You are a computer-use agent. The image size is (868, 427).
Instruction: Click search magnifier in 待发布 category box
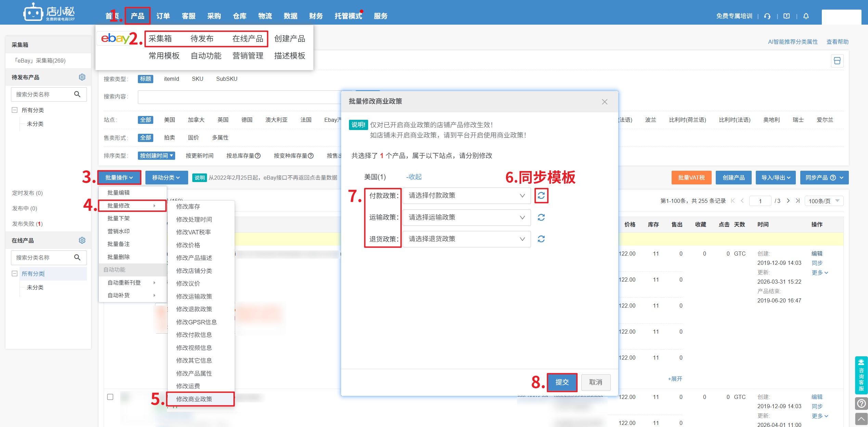click(x=77, y=94)
